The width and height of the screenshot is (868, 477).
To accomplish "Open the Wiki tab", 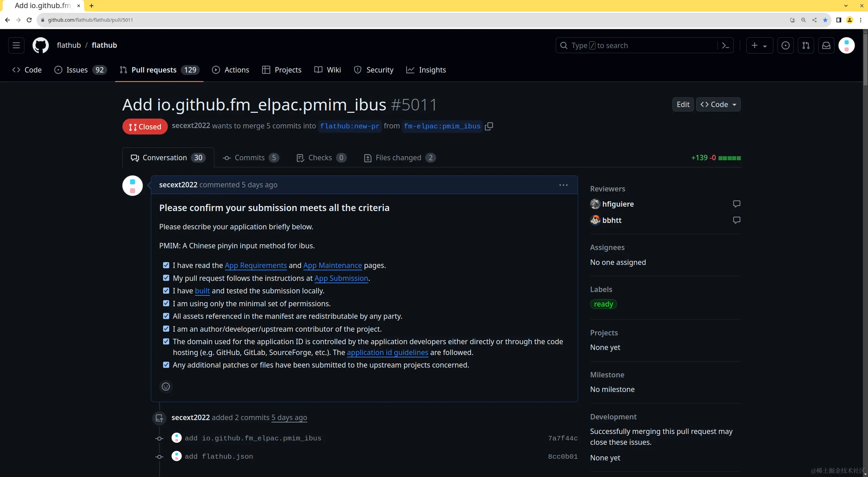I will pyautogui.click(x=328, y=70).
